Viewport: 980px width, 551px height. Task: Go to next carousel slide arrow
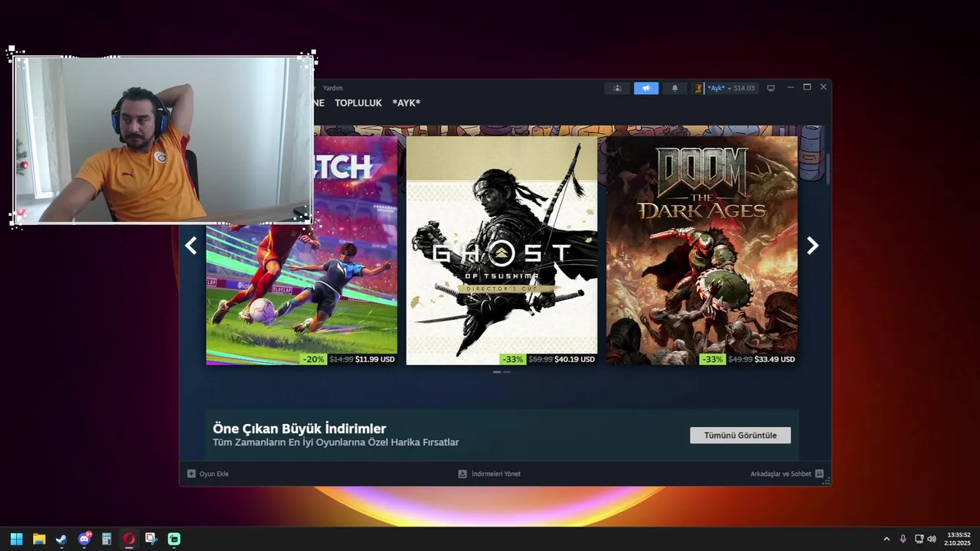pos(813,246)
